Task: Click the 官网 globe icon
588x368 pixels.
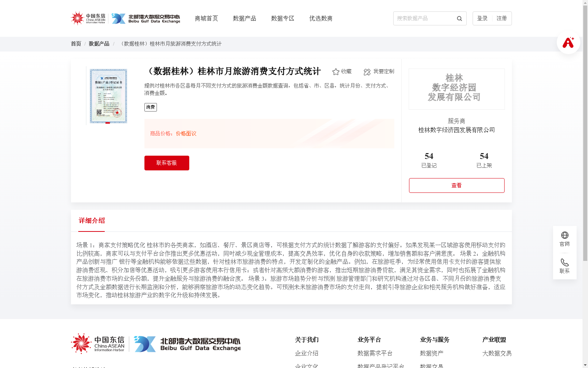Action: click(x=565, y=235)
